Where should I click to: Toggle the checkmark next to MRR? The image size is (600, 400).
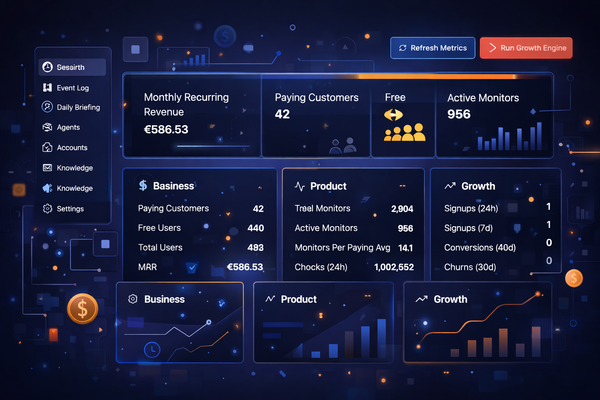pyautogui.click(x=192, y=267)
